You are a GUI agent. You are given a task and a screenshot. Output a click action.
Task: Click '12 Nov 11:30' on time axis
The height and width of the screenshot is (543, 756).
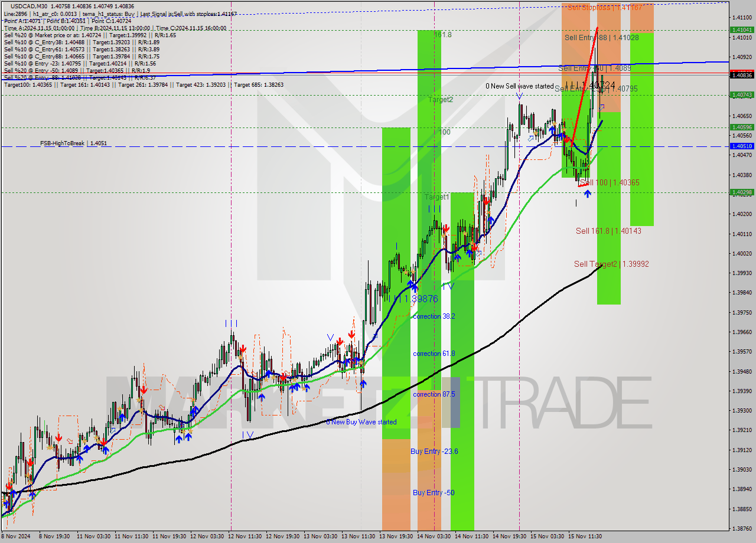coord(246,537)
